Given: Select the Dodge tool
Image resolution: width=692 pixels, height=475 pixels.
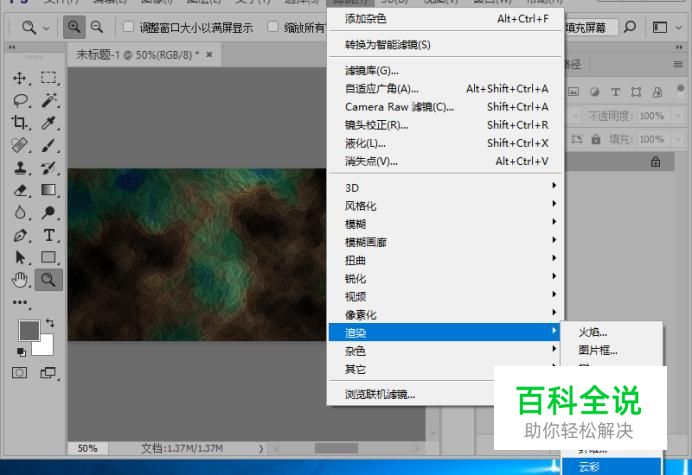Looking at the screenshot, I should [49, 212].
